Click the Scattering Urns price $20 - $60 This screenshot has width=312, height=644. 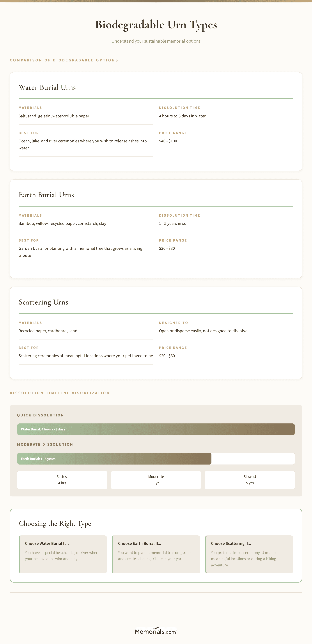click(167, 356)
